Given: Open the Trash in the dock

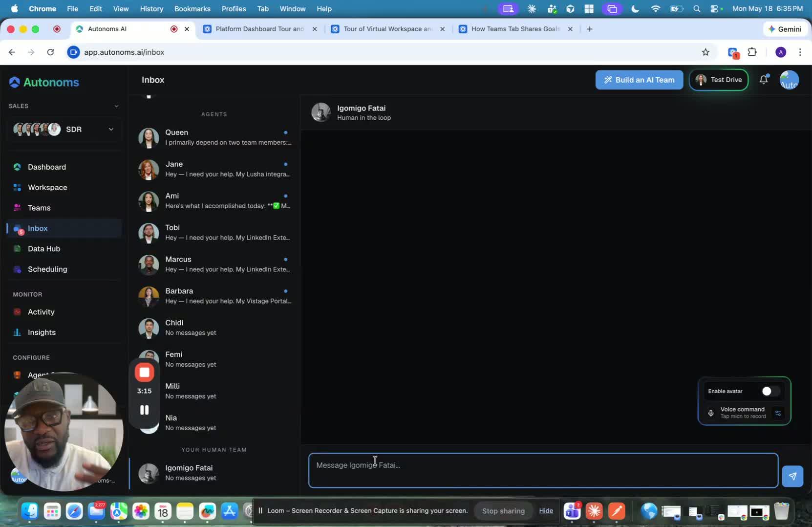Looking at the screenshot, I should click(782, 511).
